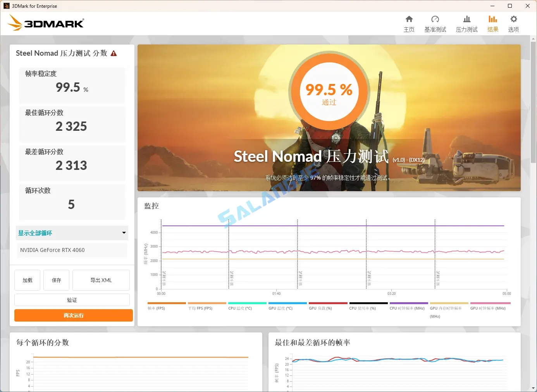
Task: Open the 选项 gear icon
Action: (x=513, y=22)
